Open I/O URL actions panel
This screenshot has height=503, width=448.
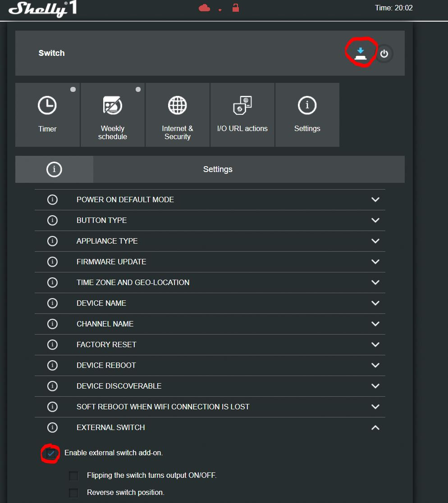point(242,115)
